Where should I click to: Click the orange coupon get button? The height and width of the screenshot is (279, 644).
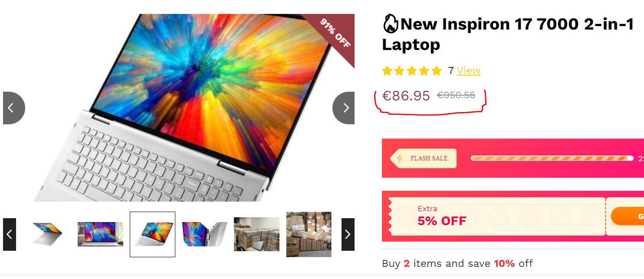(628, 216)
